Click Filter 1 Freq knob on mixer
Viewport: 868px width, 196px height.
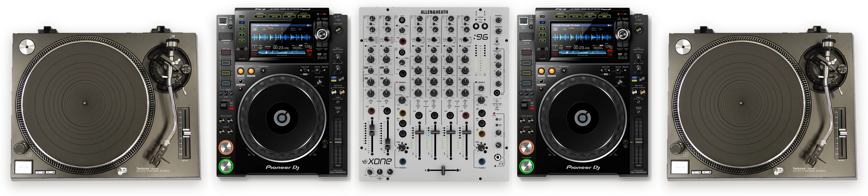(402, 148)
